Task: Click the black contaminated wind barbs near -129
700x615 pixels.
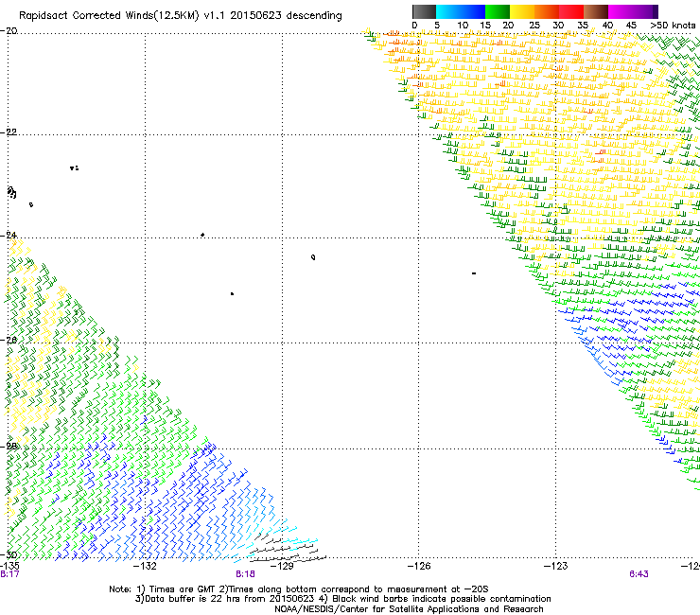Action: coord(286,549)
